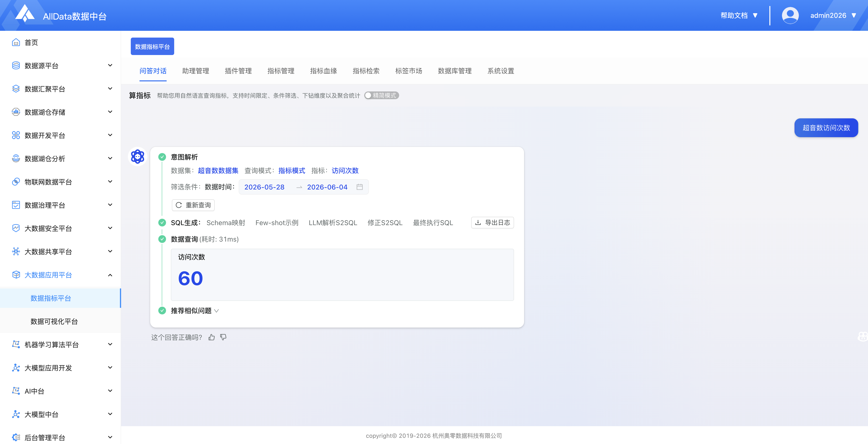Click the 重新查询 button
Image resolution: width=868 pixels, height=444 pixels.
click(x=193, y=205)
